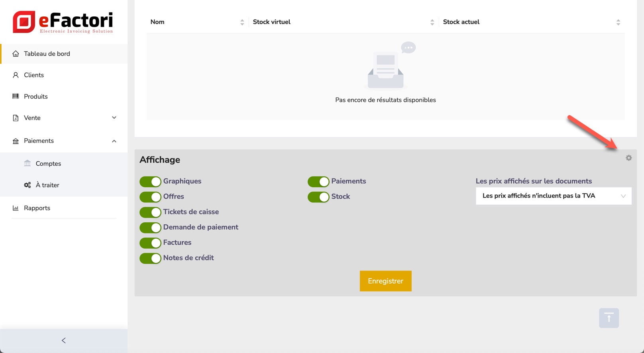644x353 pixels.
Task: Sort by the Stock virtuel column arrows
Action: click(x=432, y=22)
